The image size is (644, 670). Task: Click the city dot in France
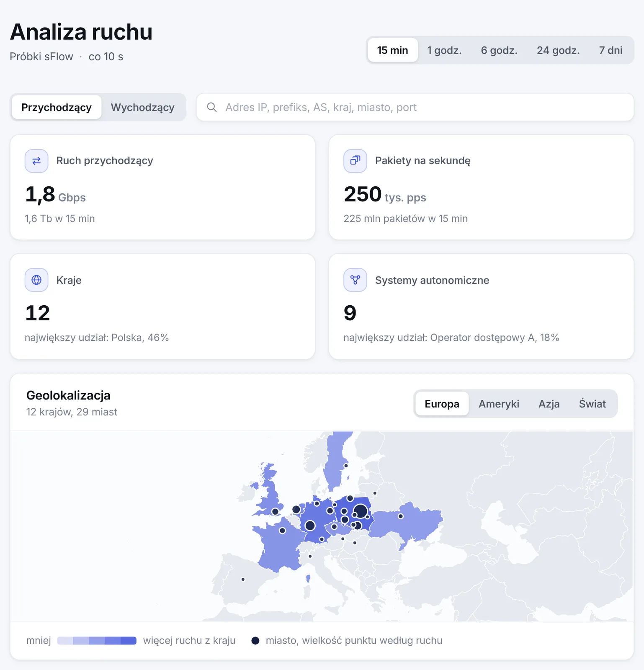click(x=282, y=531)
